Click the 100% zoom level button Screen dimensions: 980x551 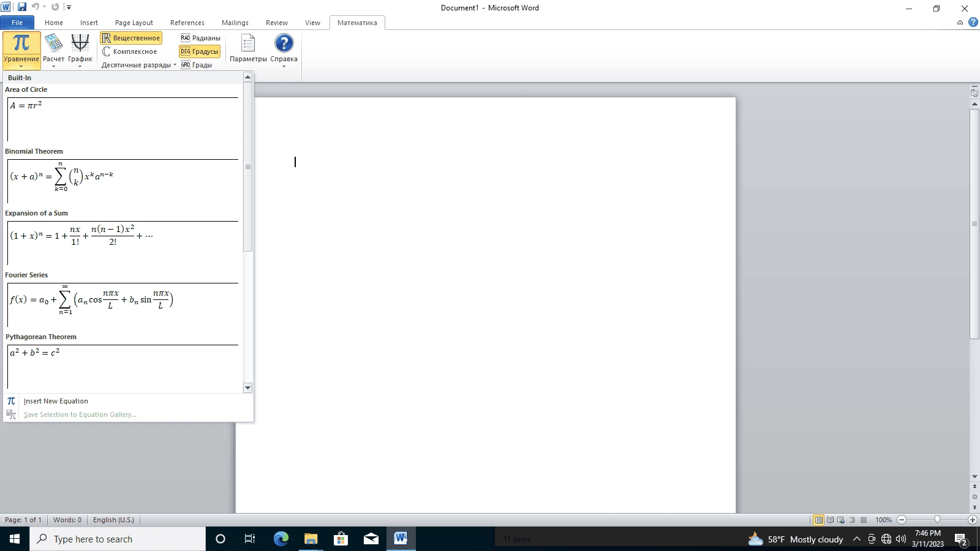(883, 520)
